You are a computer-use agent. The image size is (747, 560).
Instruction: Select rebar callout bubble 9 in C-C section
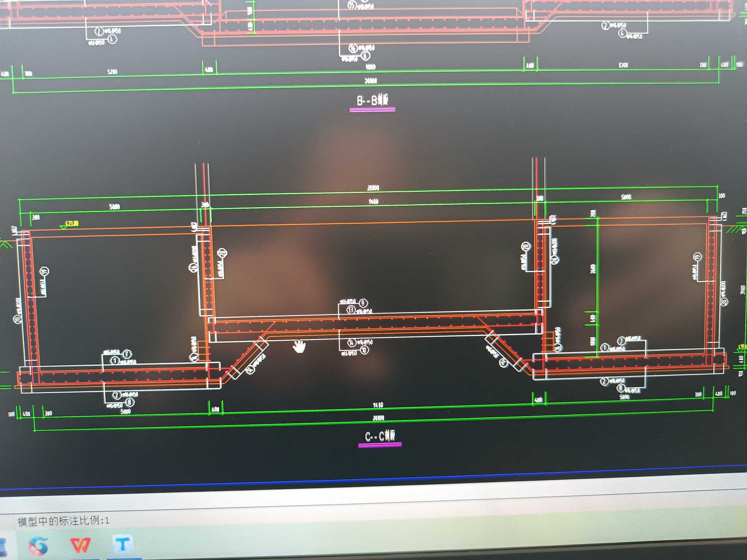click(363, 302)
